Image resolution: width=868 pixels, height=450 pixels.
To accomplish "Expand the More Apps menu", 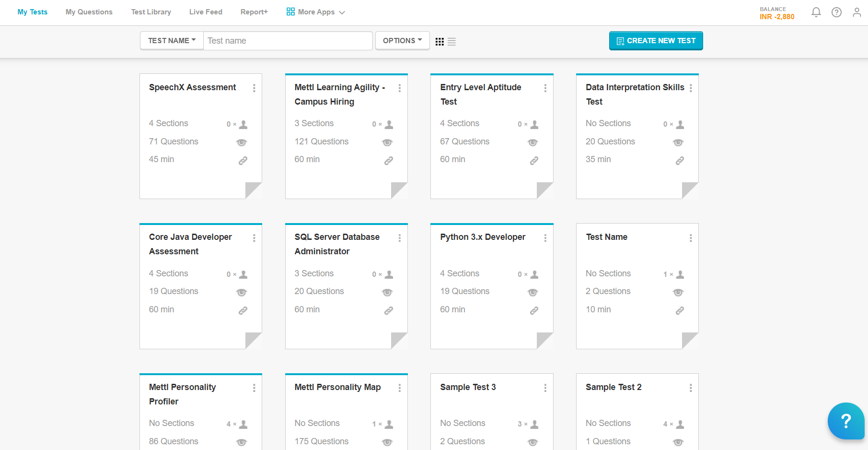I will [315, 12].
